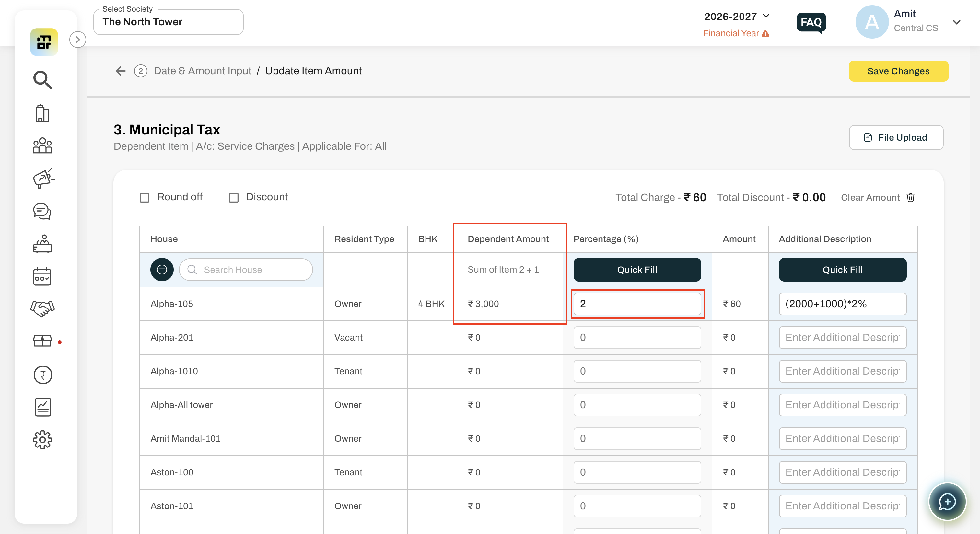Open the handshake vendors icon in sidebar

click(42, 308)
